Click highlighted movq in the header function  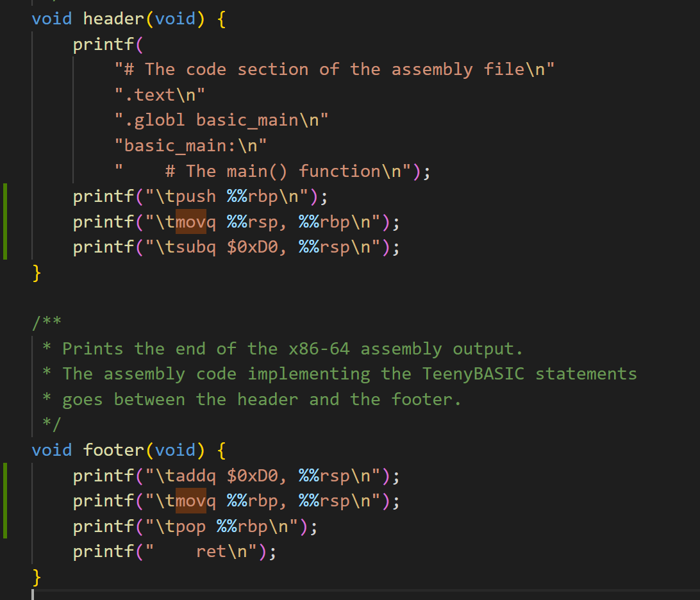190,222
